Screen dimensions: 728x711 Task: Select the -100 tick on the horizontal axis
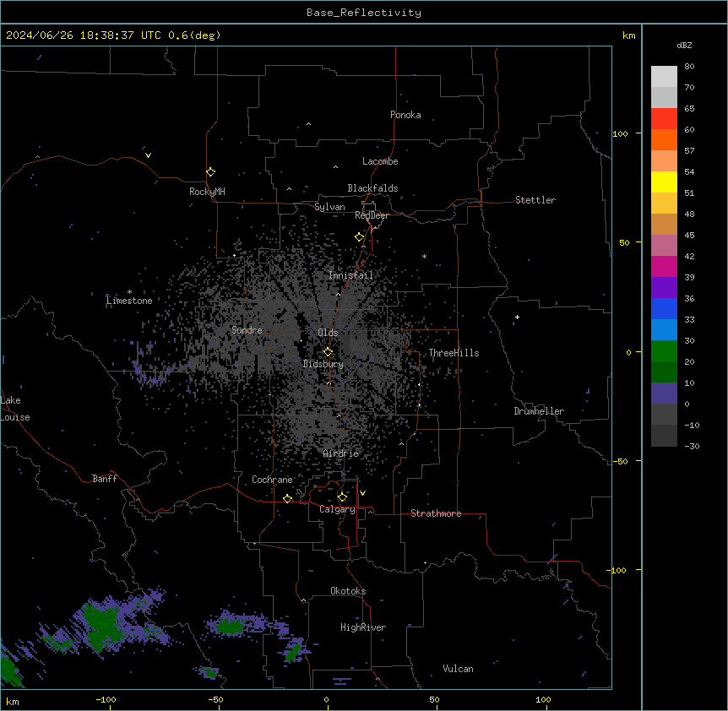pos(106,699)
